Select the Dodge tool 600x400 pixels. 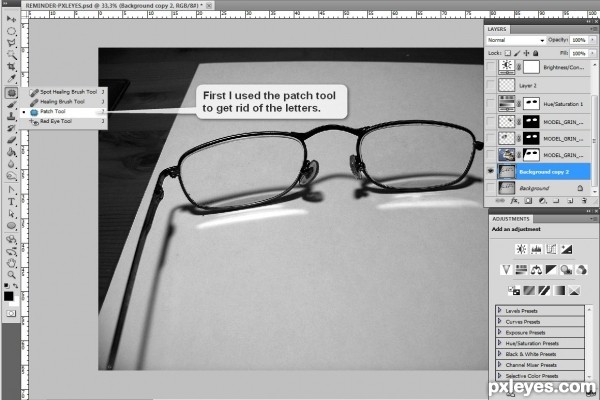tap(11, 176)
